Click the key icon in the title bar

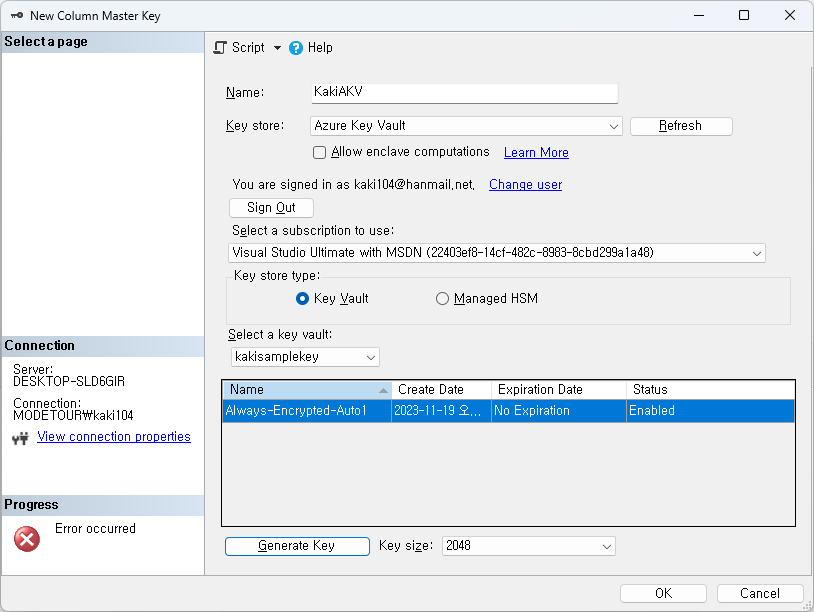17,16
